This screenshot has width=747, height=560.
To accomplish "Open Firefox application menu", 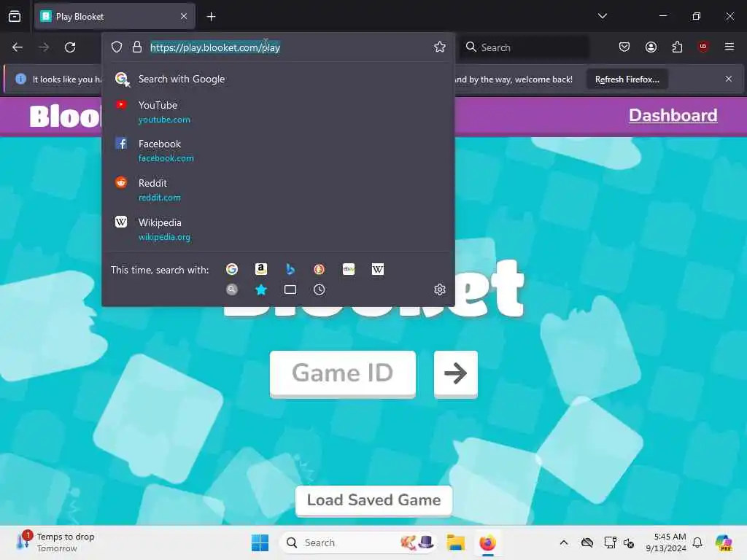I will [729, 47].
